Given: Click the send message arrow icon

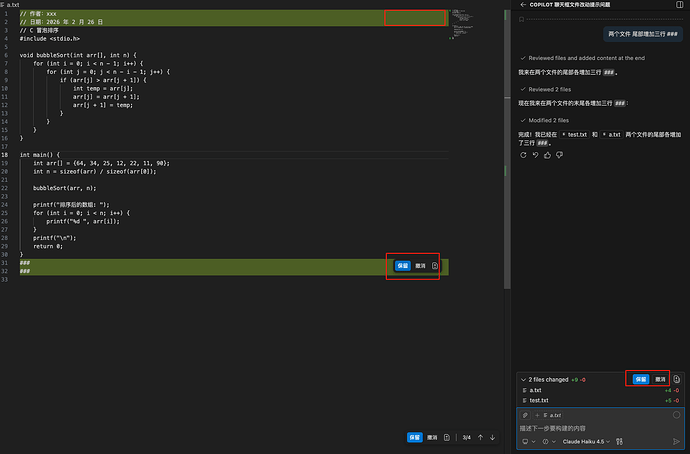Looking at the screenshot, I should (676, 441).
